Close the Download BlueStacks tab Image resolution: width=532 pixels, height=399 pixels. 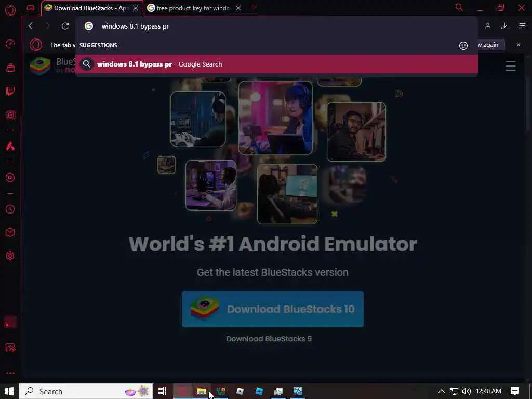pyautogui.click(x=136, y=8)
